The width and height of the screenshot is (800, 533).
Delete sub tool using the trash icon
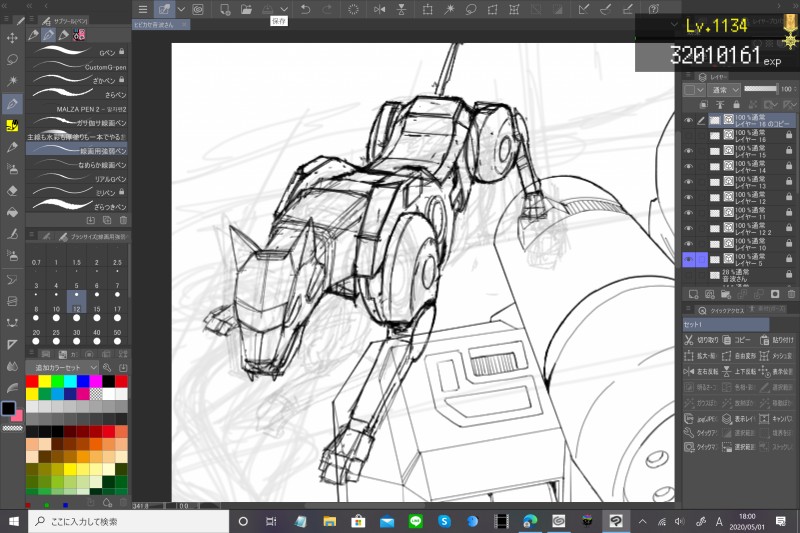click(x=121, y=219)
